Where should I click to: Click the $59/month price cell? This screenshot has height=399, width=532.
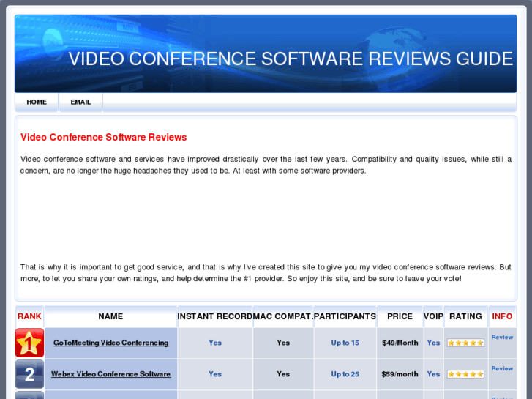pos(400,374)
